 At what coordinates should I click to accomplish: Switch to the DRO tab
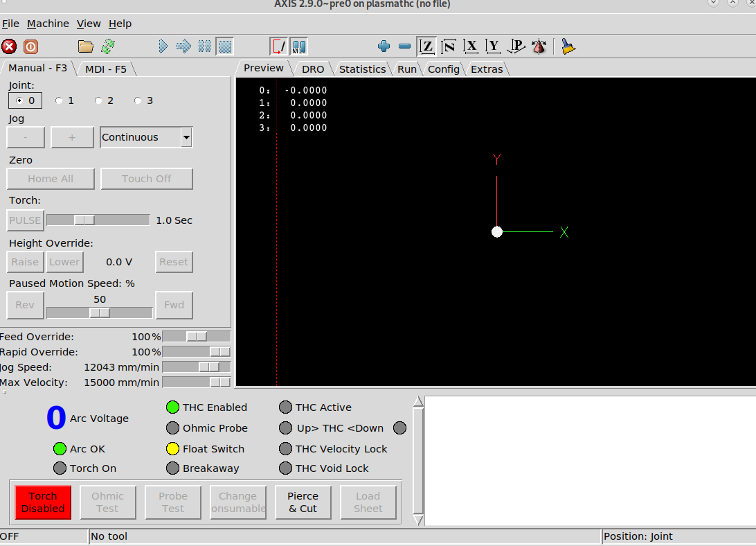[313, 69]
